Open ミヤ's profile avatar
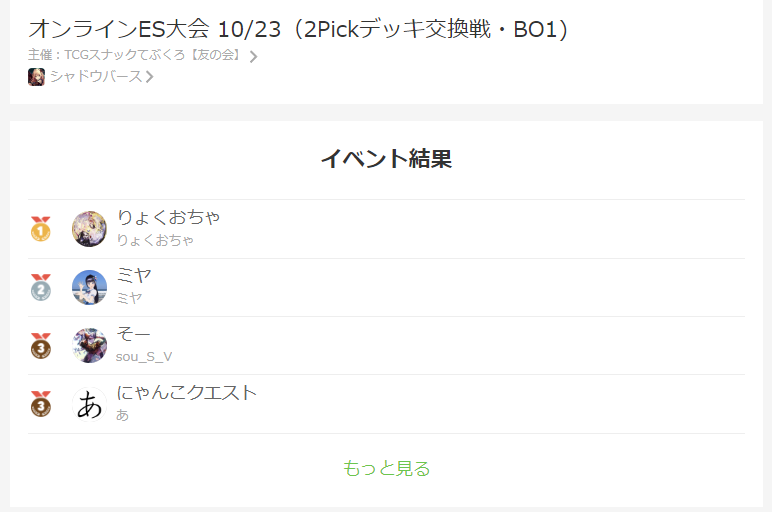Viewport: 772px width, 512px height. click(89, 287)
